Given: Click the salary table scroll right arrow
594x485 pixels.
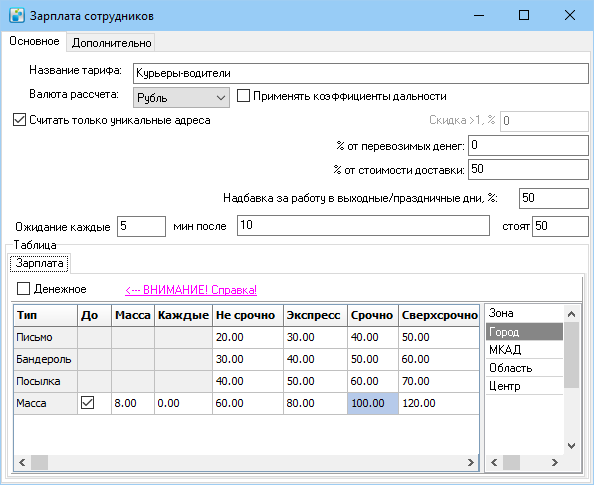Looking at the screenshot, I should click(471, 462).
